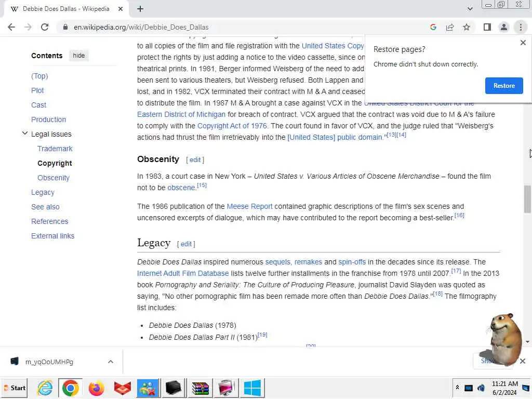The width and height of the screenshot is (532, 399).
Task: Jump to Production section
Action: click(x=48, y=120)
